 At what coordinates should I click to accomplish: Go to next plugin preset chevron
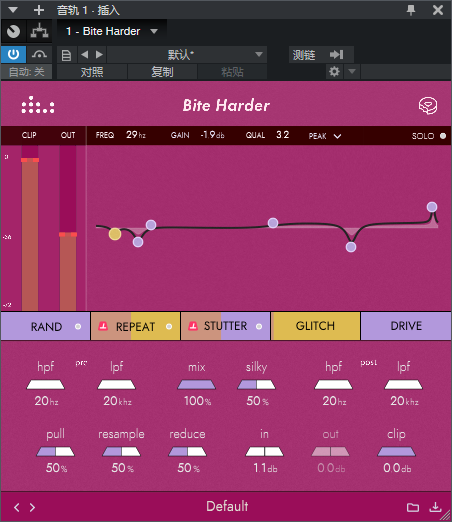point(32,507)
